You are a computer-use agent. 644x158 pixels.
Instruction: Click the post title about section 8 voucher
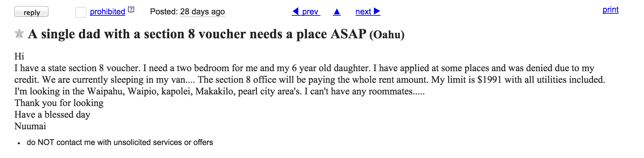(x=197, y=34)
